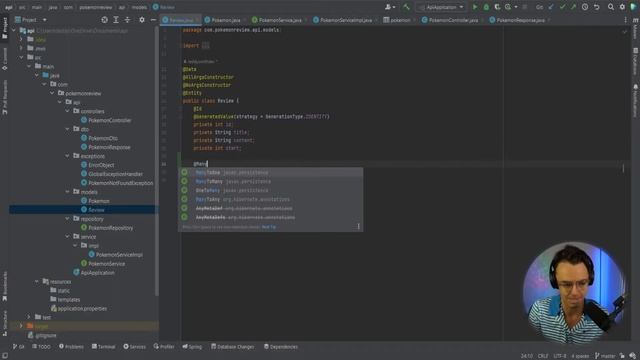The image size is (640, 360).
Task: Open the Project view selector dropdown
Action: click(31, 20)
